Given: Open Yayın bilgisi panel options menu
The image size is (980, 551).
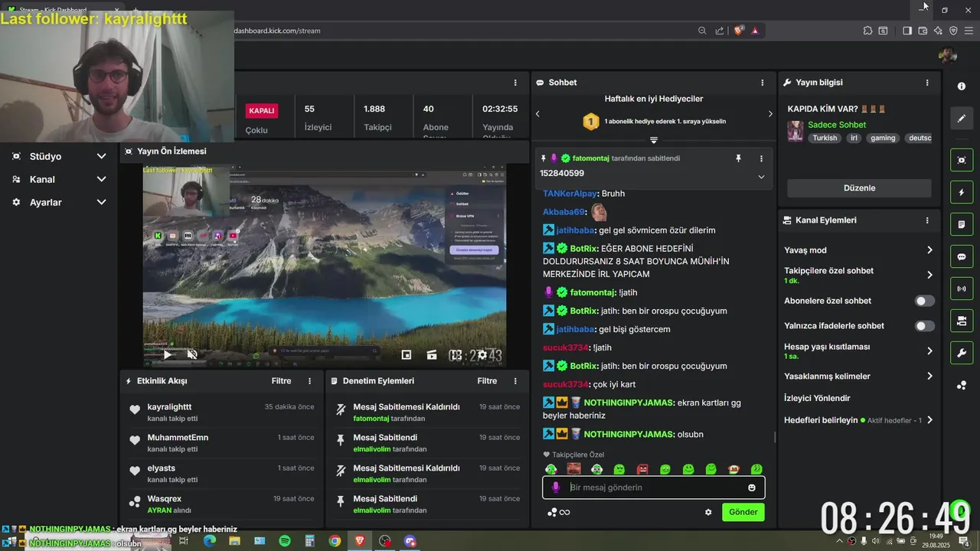Looking at the screenshot, I should 927,83.
